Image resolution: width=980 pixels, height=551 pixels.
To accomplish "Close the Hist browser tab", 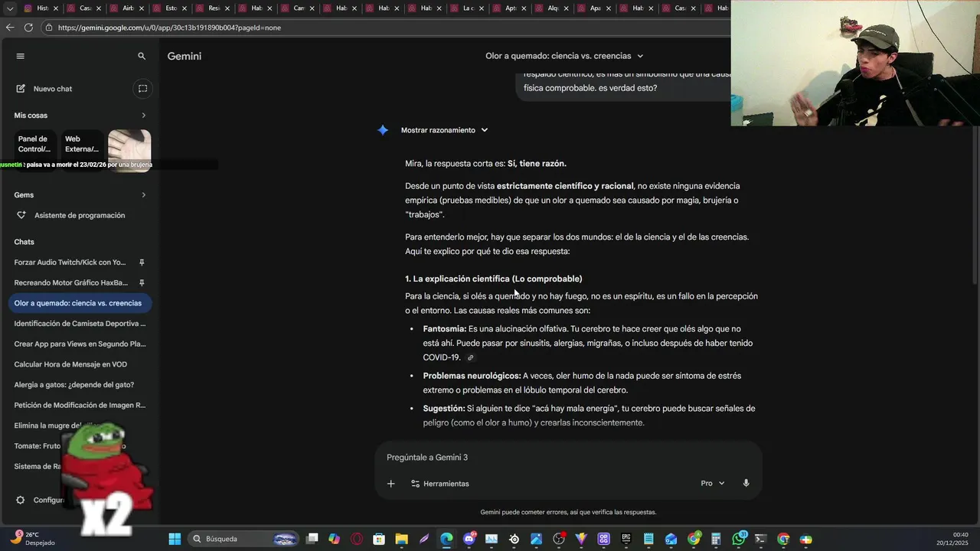I will click(57, 8).
